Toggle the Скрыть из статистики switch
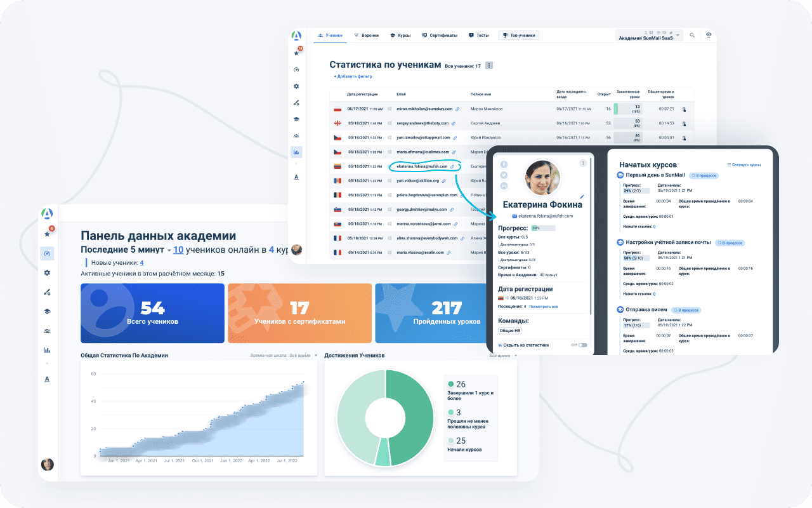 pos(582,345)
